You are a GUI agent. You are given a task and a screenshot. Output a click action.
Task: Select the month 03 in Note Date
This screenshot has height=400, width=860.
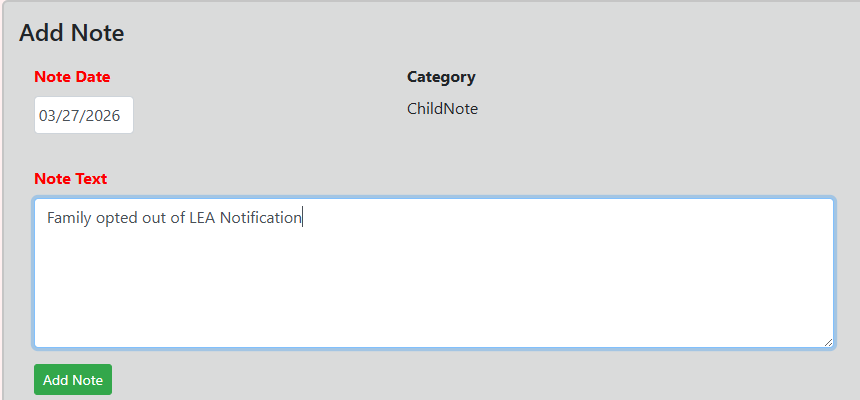click(x=48, y=116)
